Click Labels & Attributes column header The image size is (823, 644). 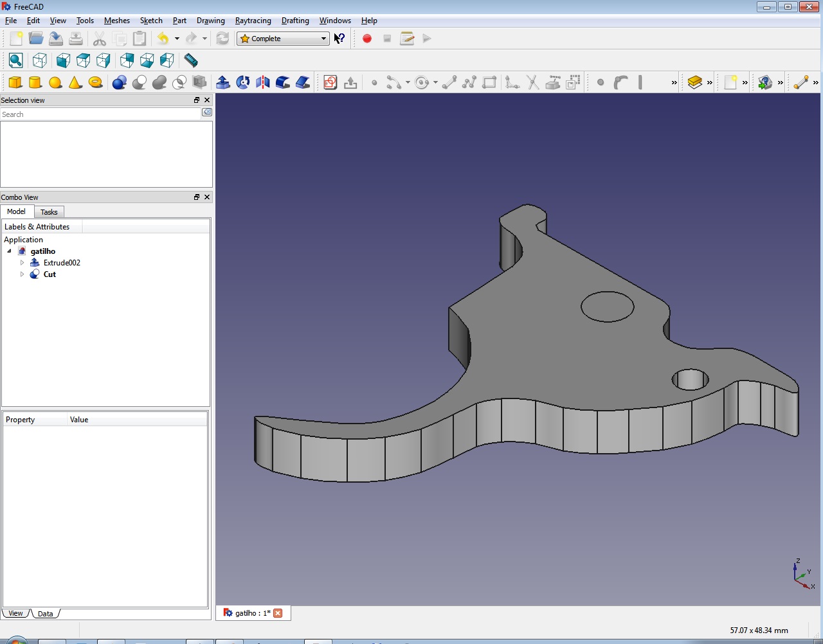pyautogui.click(x=42, y=227)
